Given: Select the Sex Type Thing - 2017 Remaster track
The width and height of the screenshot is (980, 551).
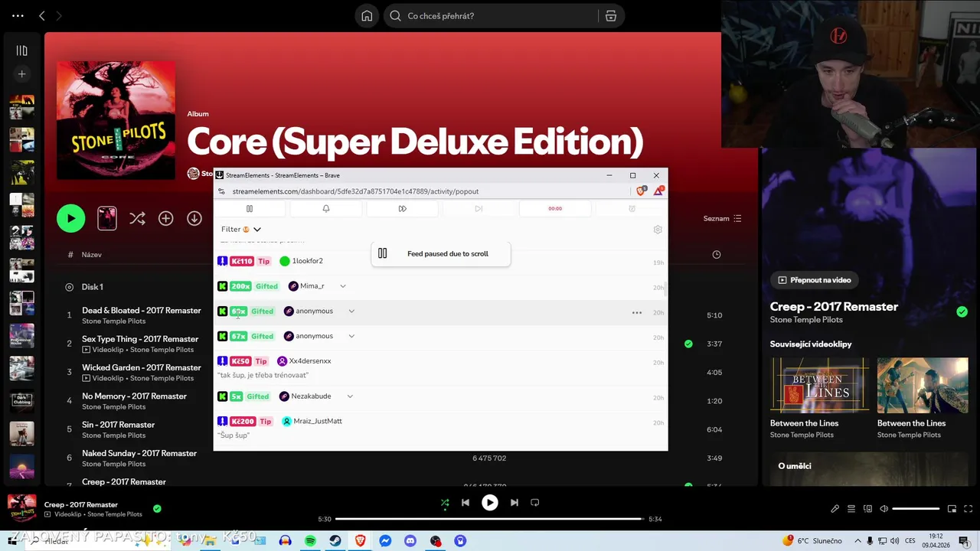Looking at the screenshot, I should (x=140, y=339).
